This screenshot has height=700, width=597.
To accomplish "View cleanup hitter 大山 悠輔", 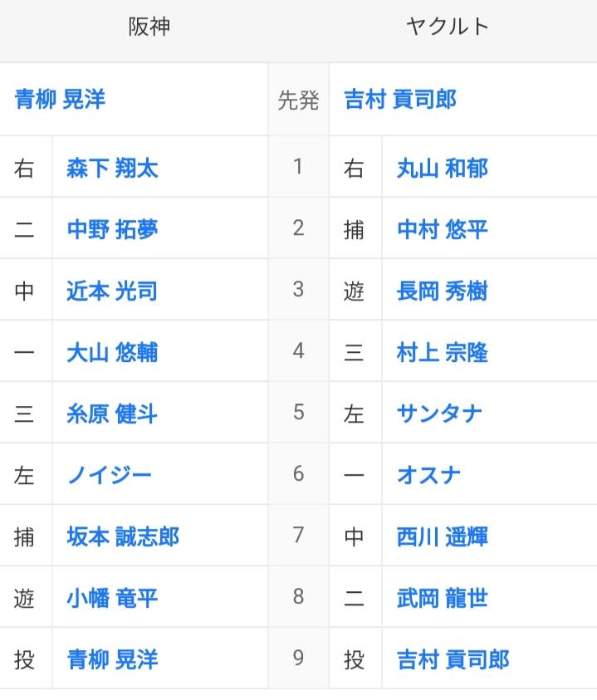I will 112,352.
